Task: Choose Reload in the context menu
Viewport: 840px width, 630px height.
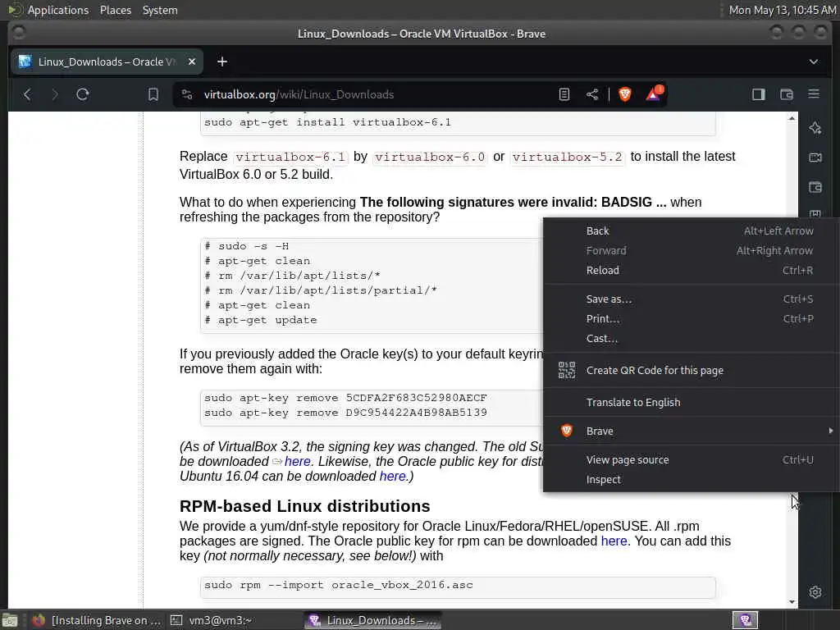Action: [691, 271]
